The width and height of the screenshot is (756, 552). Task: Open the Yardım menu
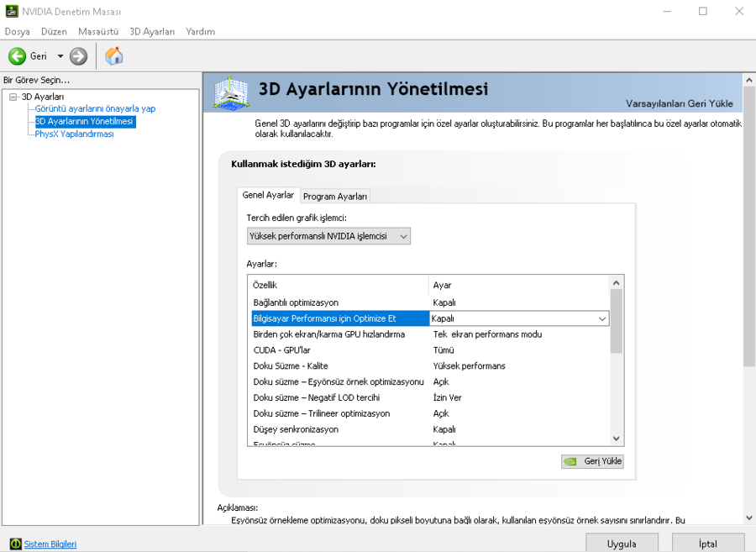[x=201, y=32]
